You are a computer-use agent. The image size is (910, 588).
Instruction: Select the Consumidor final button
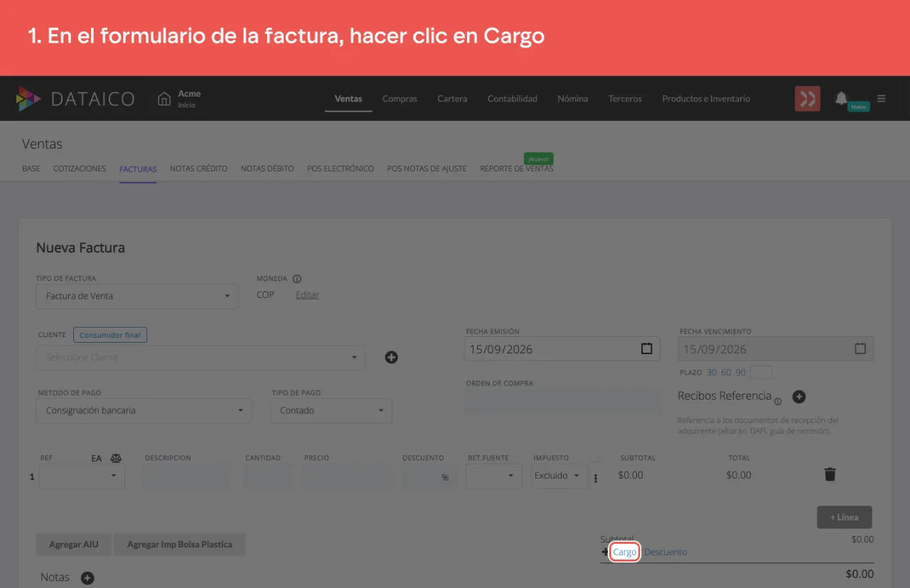pos(110,335)
